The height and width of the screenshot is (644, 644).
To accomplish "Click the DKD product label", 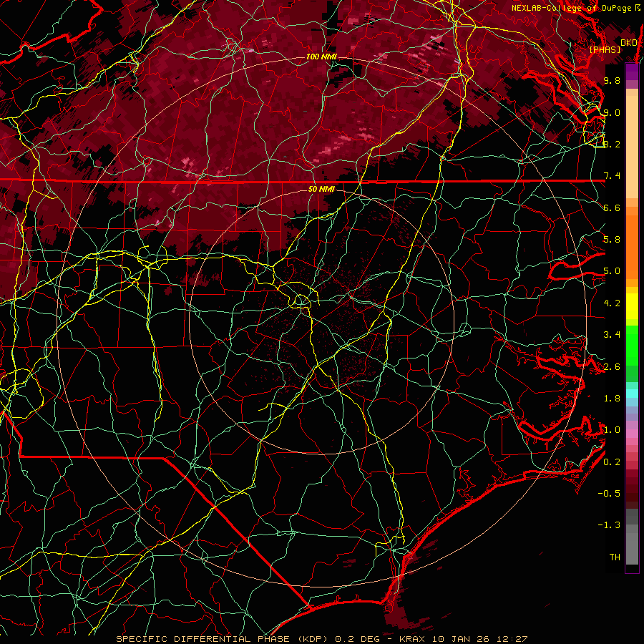I will click(x=628, y=43).
